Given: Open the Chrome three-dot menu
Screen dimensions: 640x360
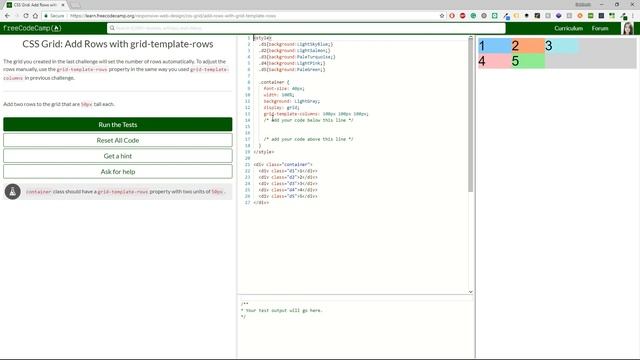Looking at the screenshot, I should tap(634, 16).
